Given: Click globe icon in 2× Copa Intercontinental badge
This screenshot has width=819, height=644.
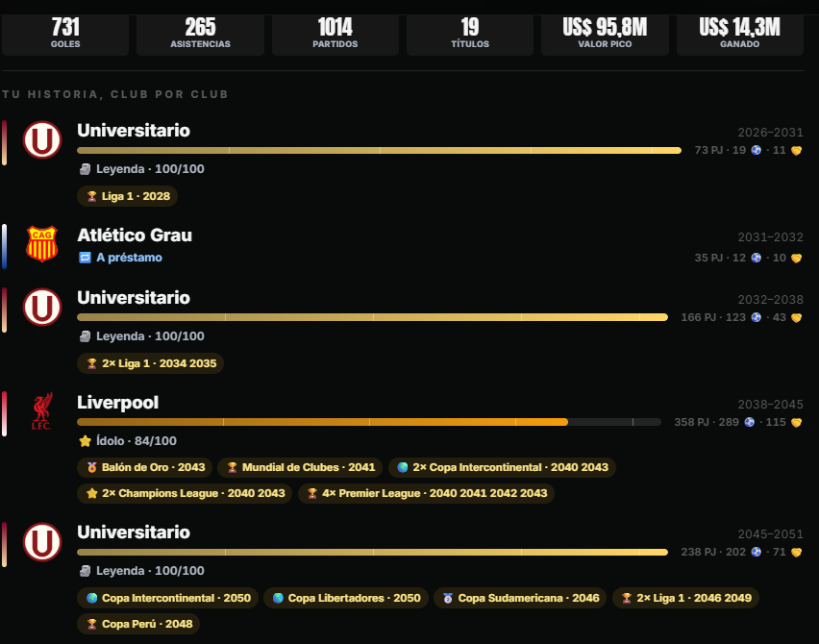Looking at the screenshot, I should coord(403,467).
